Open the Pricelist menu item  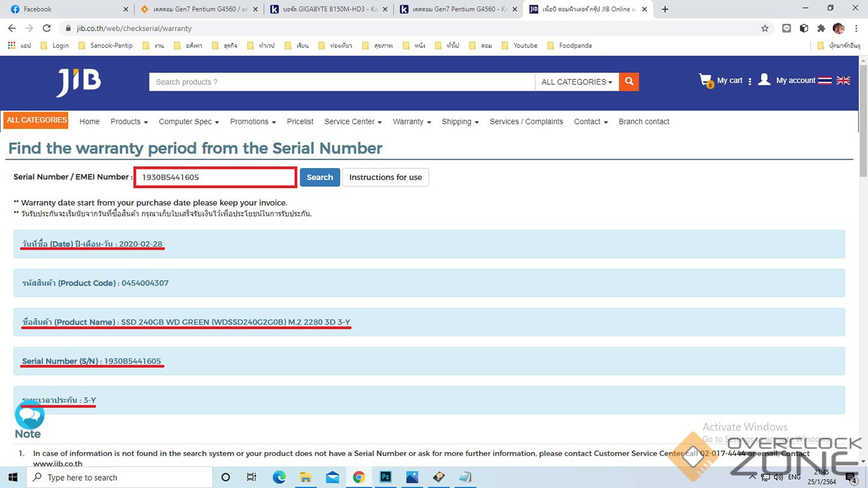(x=300, y=122)
